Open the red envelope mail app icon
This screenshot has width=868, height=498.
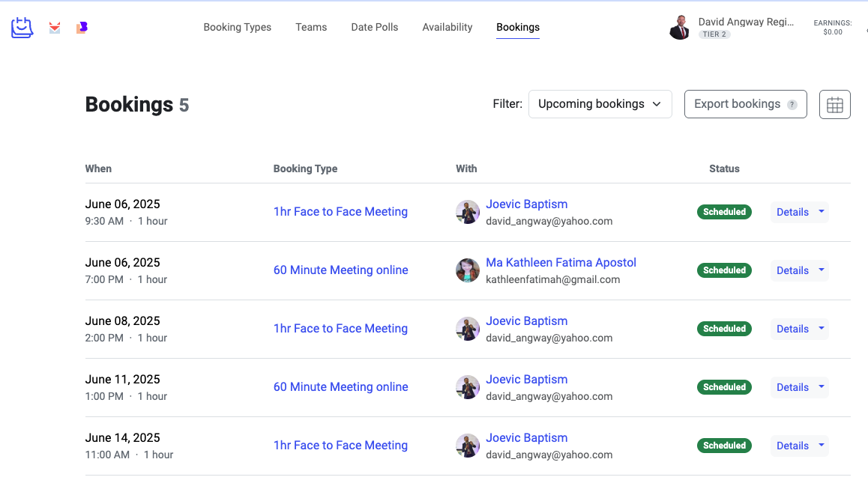pyautogui.click(x=55, y=28)
